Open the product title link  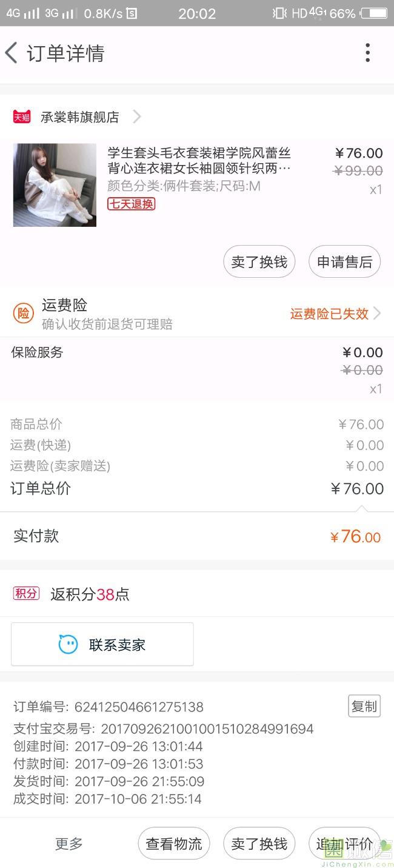[x=199, y=161]
